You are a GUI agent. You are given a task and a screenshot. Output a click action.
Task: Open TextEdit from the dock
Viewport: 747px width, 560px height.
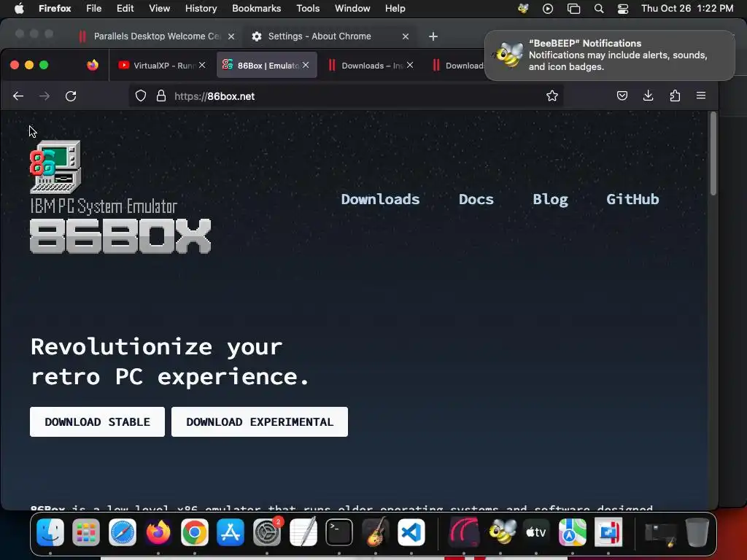(303, 532)
